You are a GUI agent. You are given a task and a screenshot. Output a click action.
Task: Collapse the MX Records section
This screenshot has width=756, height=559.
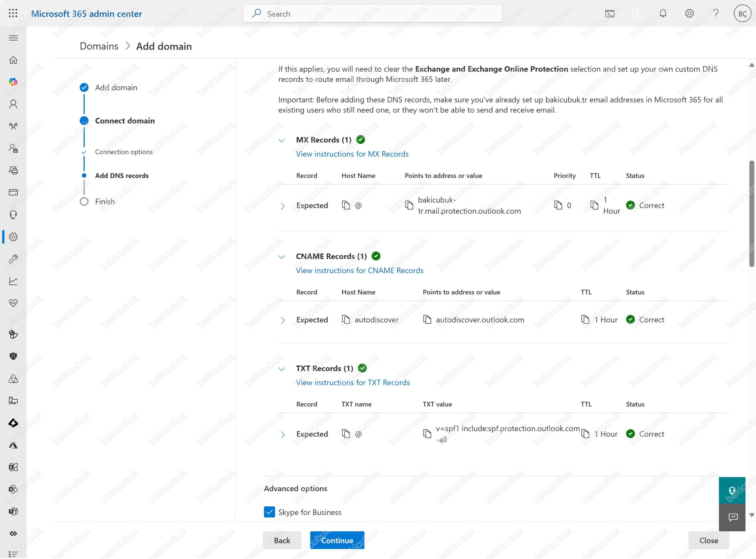(x=281, y=140)
